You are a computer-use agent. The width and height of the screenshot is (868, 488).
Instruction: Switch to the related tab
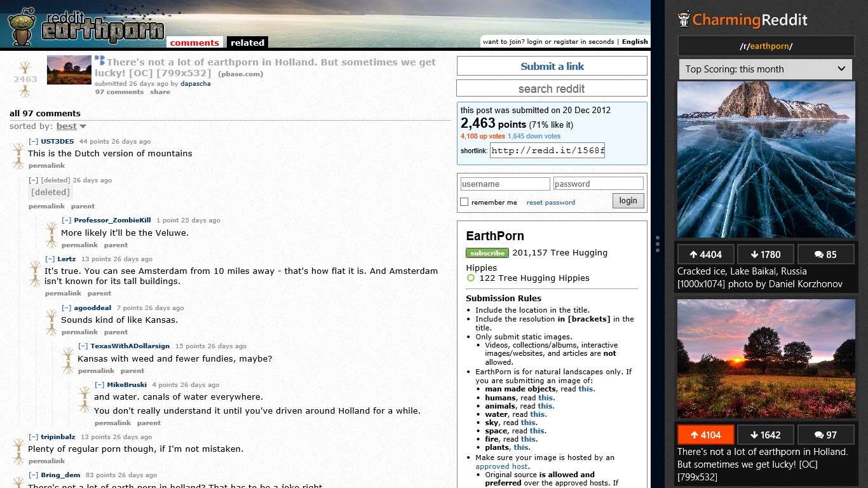[247, 43]
